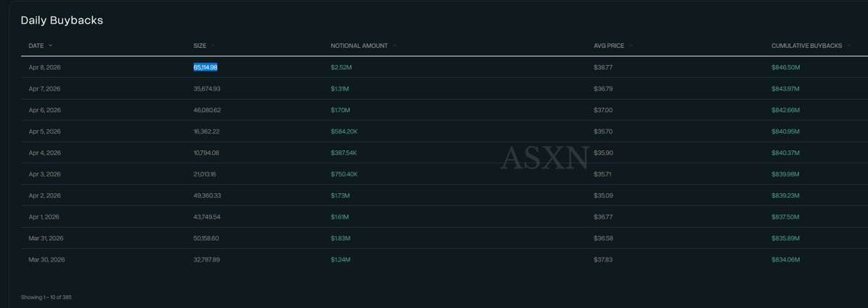The image size is (868, 308).
Task: Sort by NOTIONAL AMOUNT header text
Action: pos(359,46)
